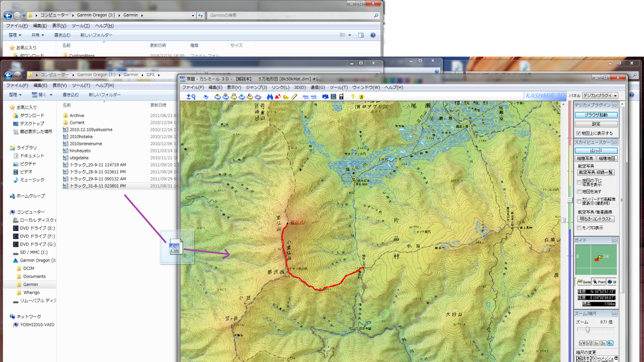Image resolution: width=644 pixels, height=362 pixels.
Task: Click the red mountain outline map icon
Action: (258, 97)
